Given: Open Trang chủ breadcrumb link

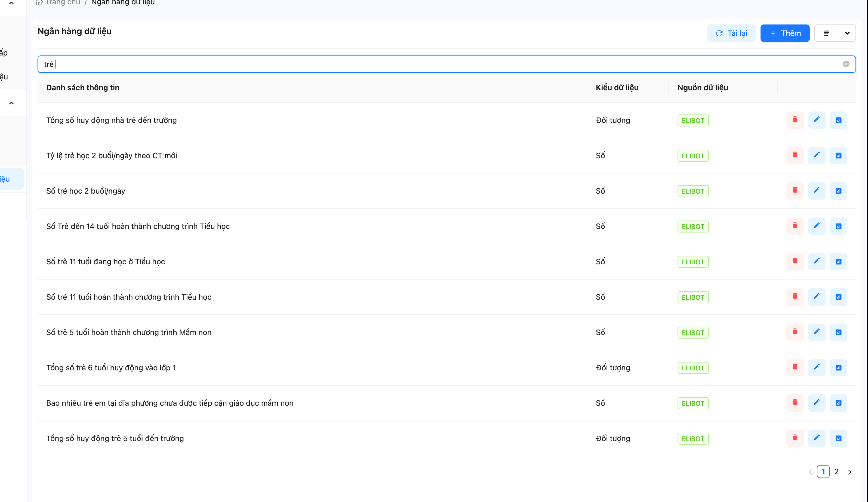Looking at the screenshot, I should (x=62, y=3).
